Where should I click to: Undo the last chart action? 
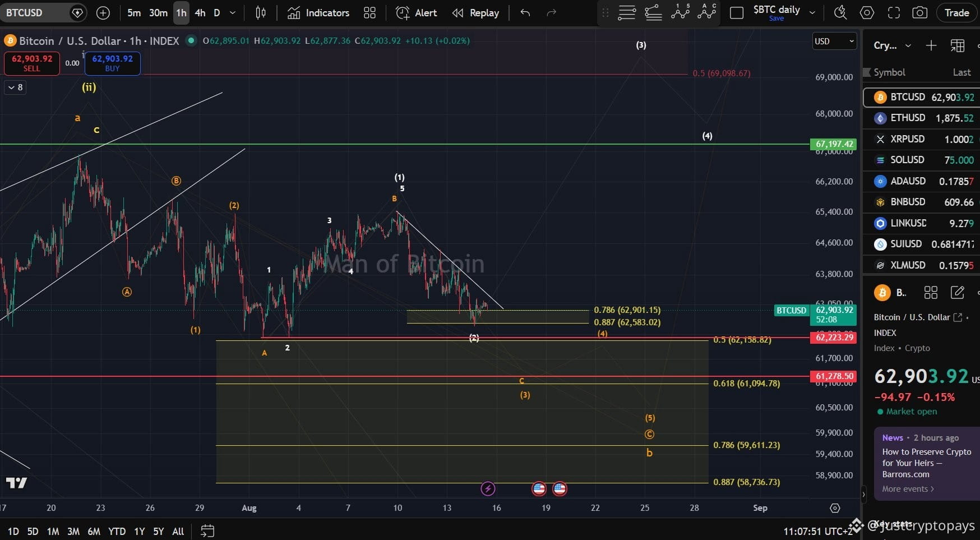pos(525,12)
